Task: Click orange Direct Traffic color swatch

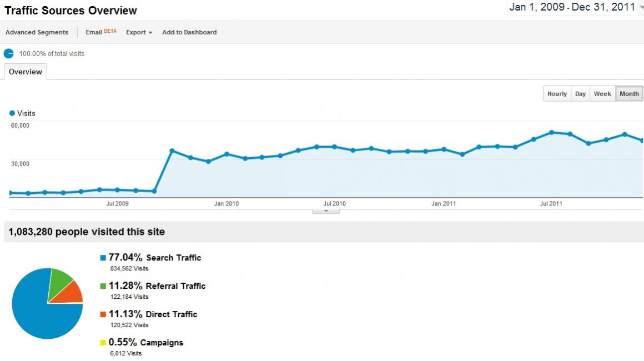Action: [103, 314]
